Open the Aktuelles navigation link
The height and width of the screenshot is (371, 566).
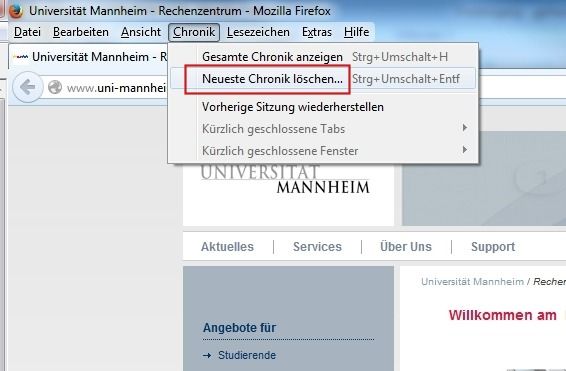click(227, 247)
